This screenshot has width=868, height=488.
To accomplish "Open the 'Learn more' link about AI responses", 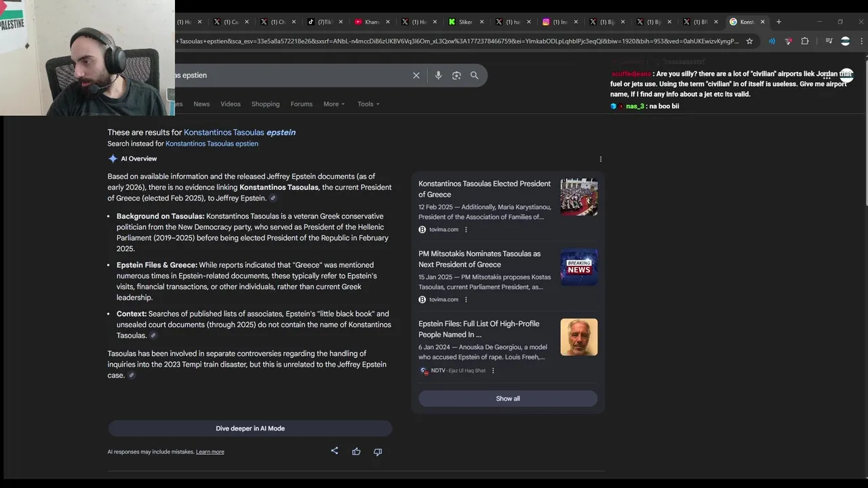I will click(x=210, y=452).
